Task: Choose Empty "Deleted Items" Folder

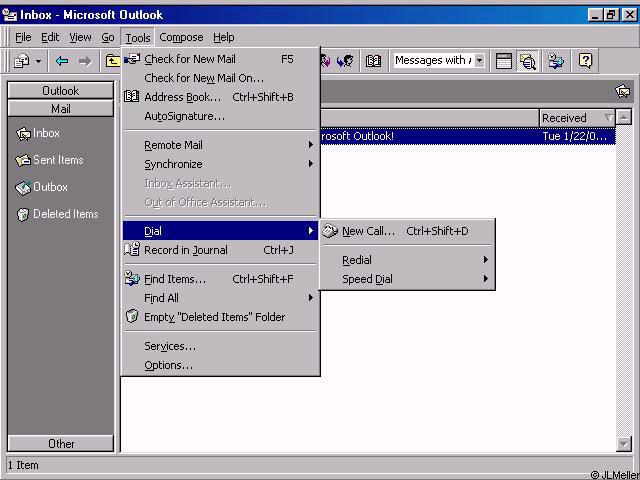Action: click(220, 317)
